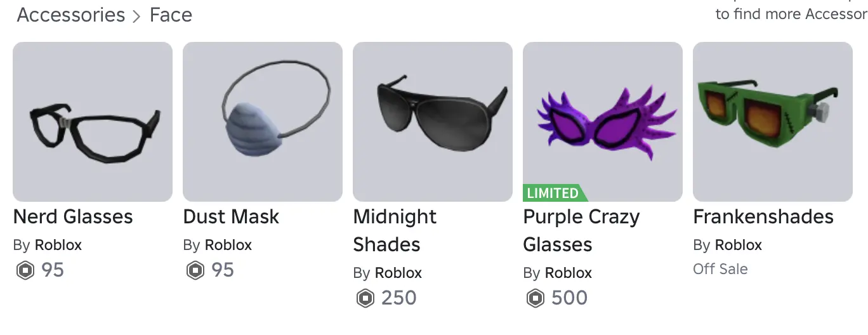Select the Midnight Shades thumbnail
The height and width of the screenshot is (335, 868).
(433, 122)
